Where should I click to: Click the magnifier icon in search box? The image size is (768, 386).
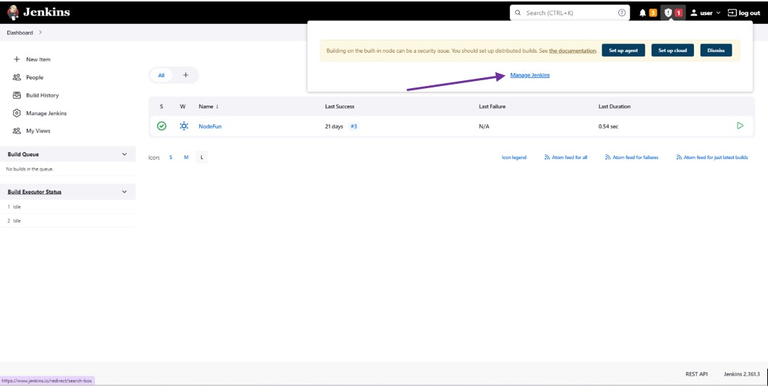(x=518, y=13)
